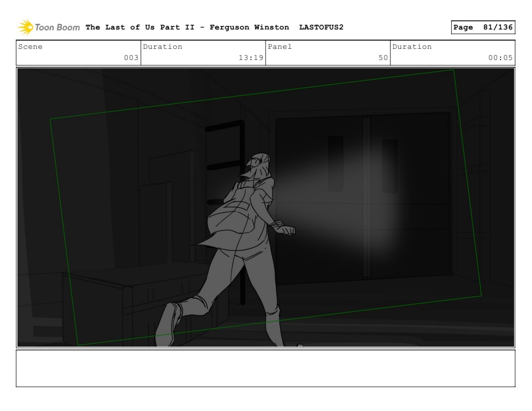This screenshot has height=411, width=532.
Task: Select the panel number '50'
Action: point(383,58)
